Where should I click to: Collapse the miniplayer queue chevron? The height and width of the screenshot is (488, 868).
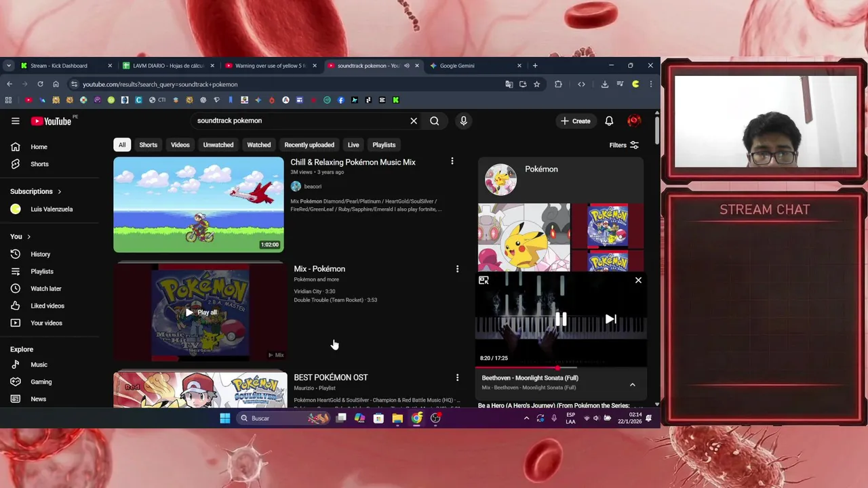pos(632,385)
